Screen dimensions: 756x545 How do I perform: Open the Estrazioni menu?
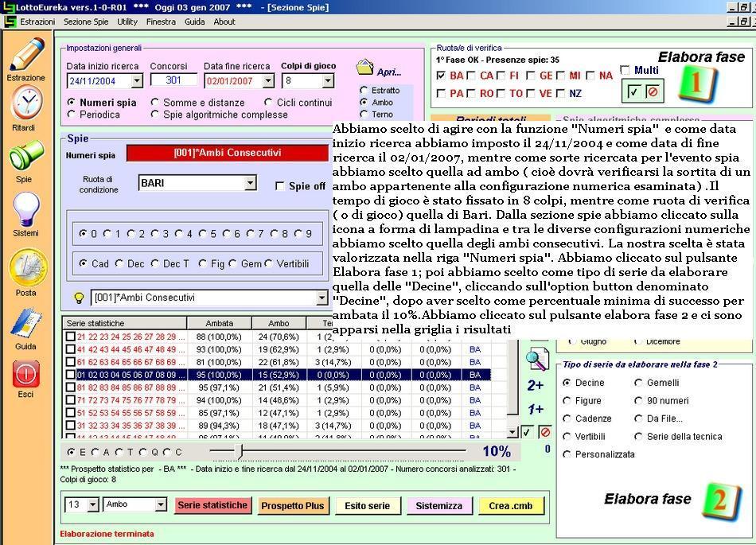point(37,21)
